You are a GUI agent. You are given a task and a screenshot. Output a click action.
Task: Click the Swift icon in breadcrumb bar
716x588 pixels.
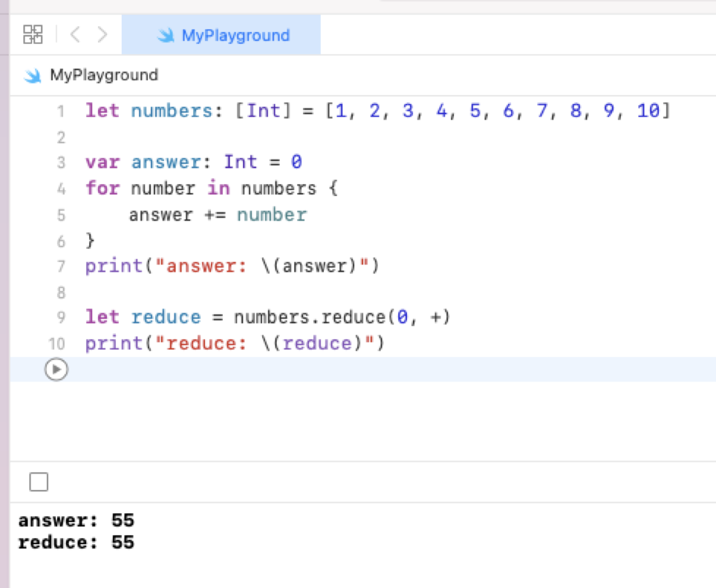(33, 75)
